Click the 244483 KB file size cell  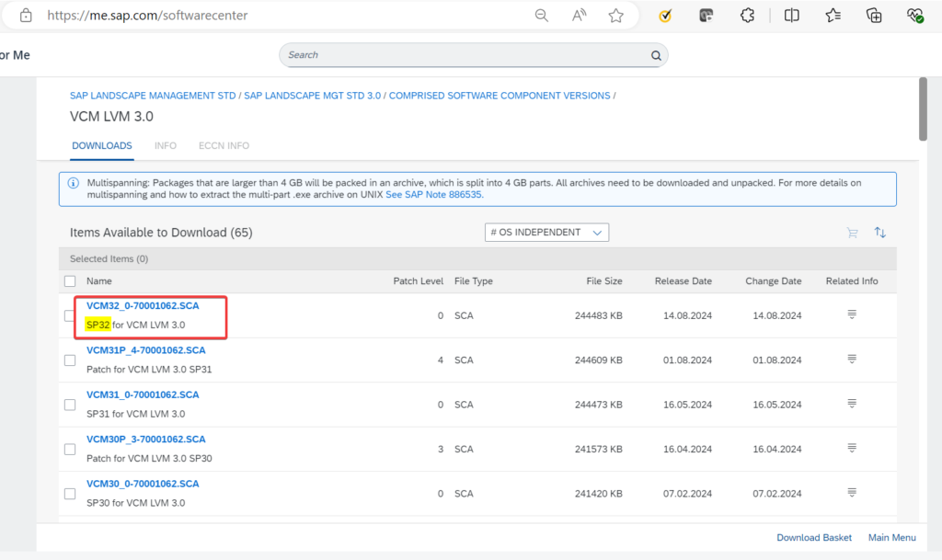tap(598, 315)
